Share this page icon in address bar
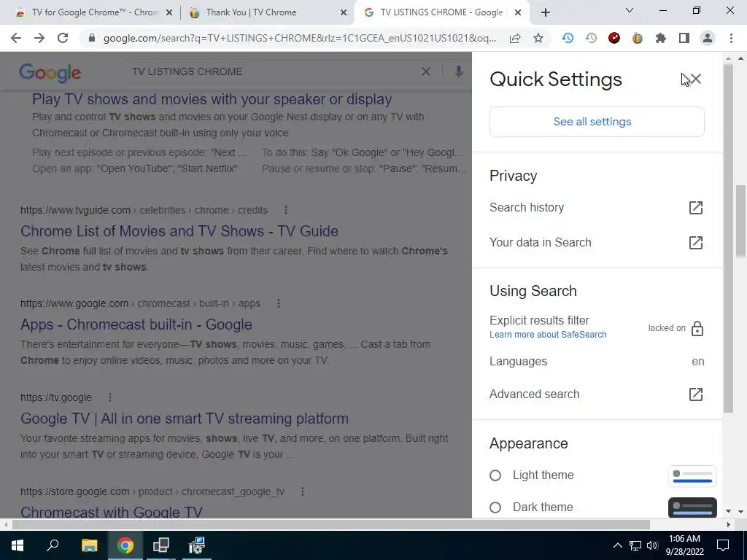 515,38
